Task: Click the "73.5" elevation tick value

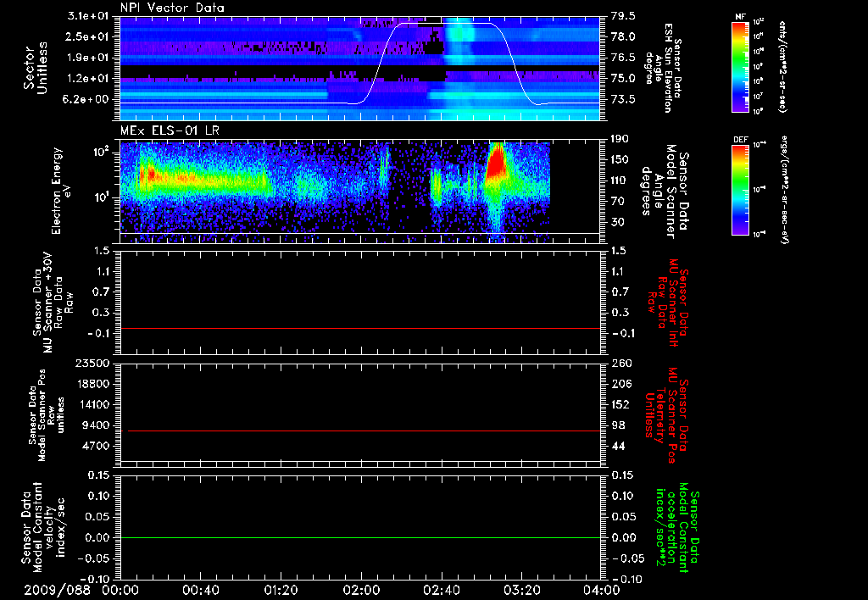Action: (x=623, y=100)
